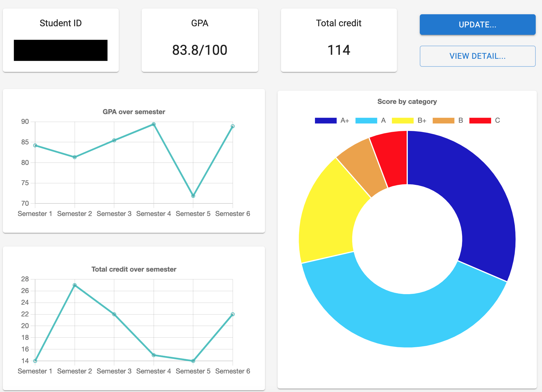542x392 pixels.
Task: Click the redacted Student ID value box
Action: point(61,50)
